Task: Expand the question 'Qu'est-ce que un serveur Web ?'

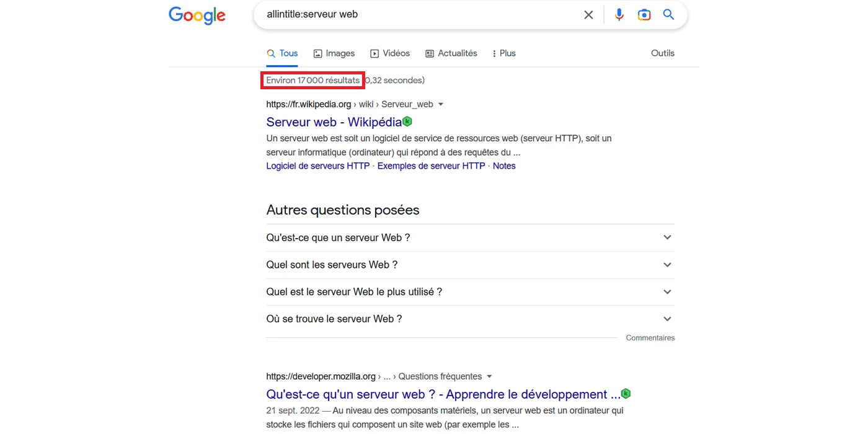Action: coord(667,237)
